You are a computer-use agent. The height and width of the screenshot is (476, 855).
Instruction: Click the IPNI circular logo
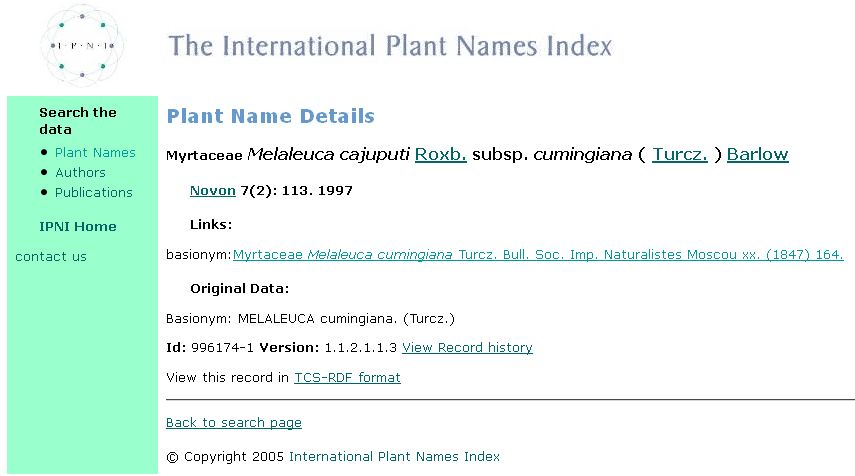[x=82, y=45]
